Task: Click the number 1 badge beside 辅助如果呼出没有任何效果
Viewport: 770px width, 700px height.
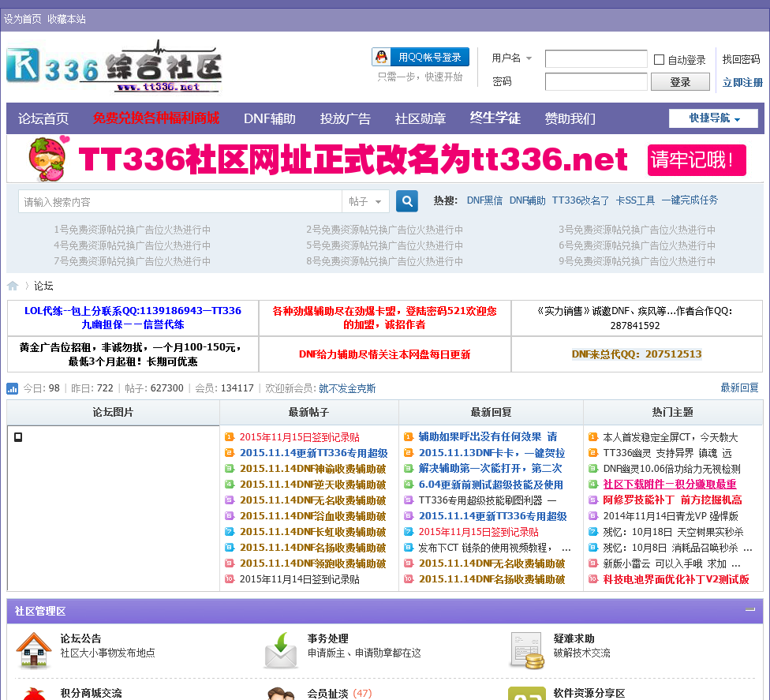Action: pos(409,436)
